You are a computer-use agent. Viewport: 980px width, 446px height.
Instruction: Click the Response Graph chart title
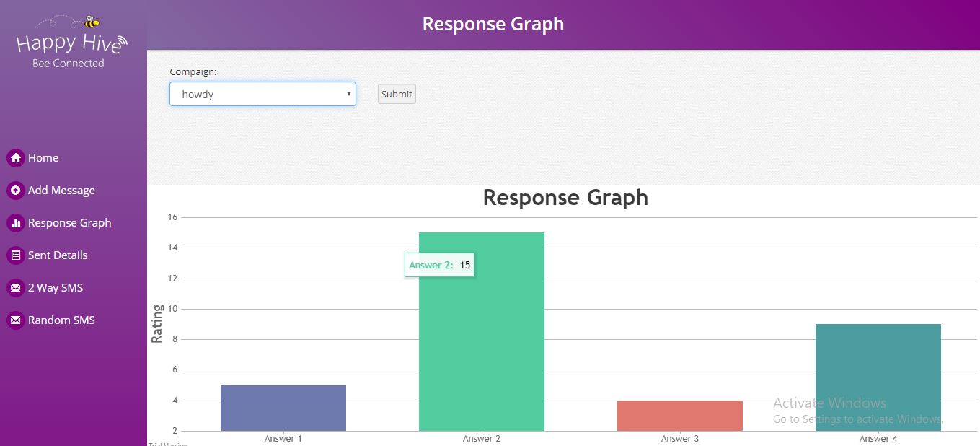pos(565,198)
